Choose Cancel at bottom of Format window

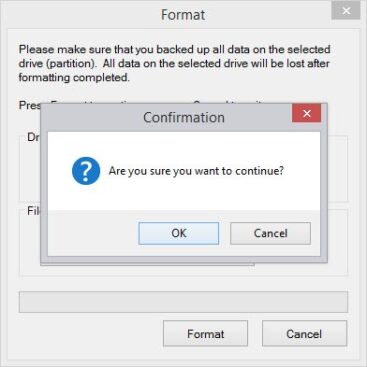click(304, 334)
